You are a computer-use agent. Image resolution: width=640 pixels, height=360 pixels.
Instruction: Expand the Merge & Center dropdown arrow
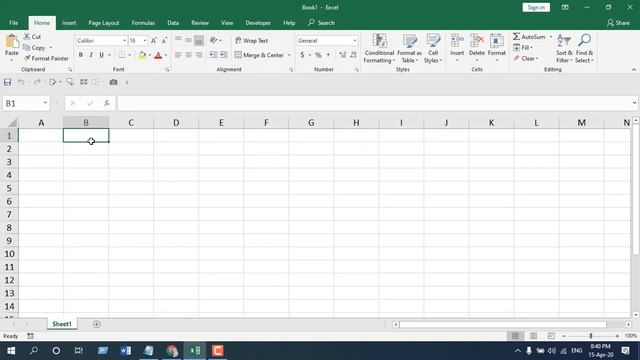click(289, 55)
